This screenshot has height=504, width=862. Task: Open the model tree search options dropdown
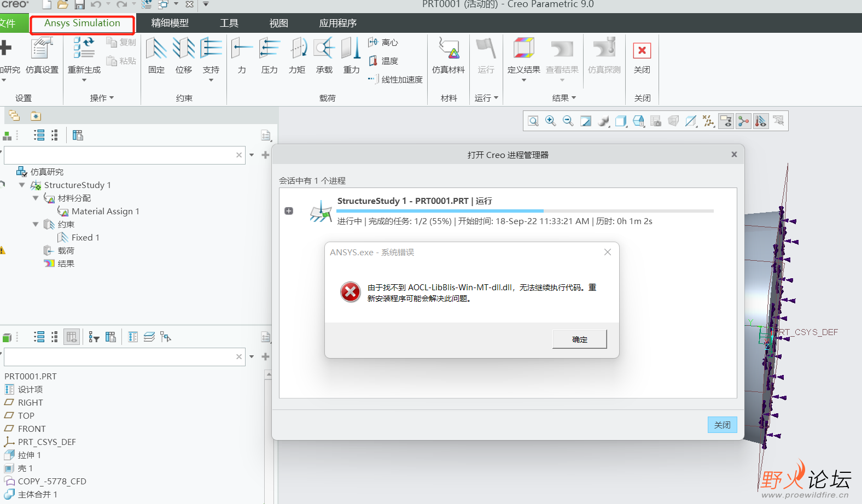(x=252, y=357)
